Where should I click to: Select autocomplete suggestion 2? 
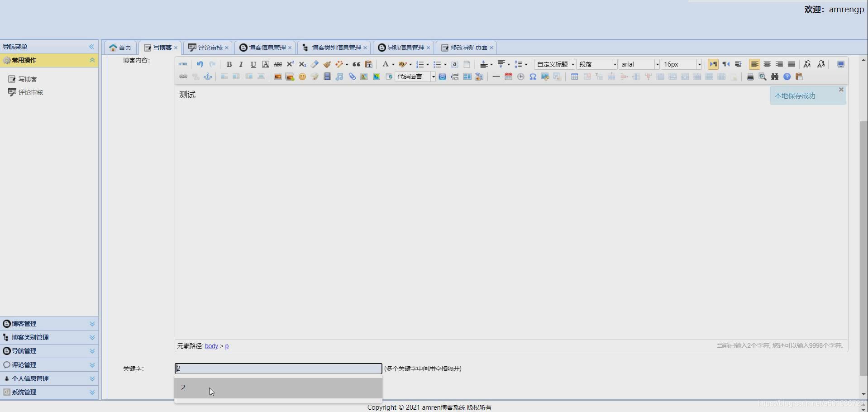(278, 388)
